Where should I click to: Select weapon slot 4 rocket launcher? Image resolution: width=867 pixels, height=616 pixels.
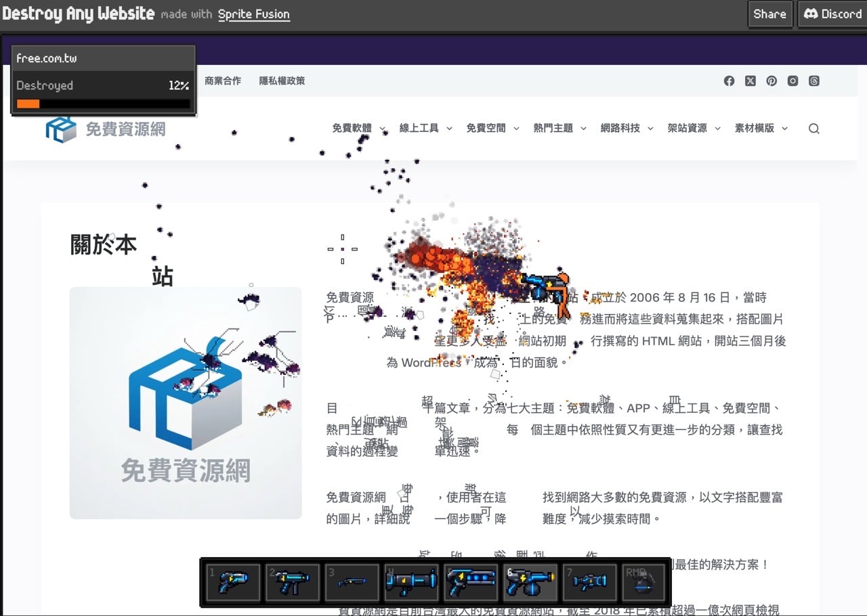tap(412, 582)
